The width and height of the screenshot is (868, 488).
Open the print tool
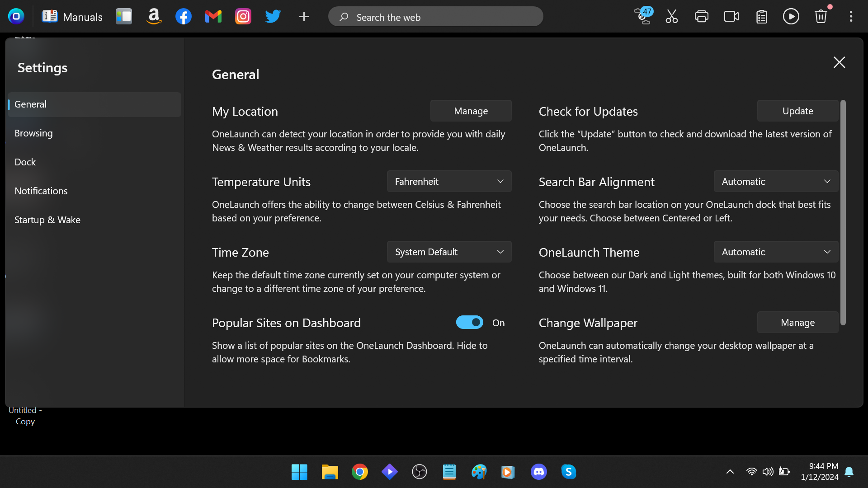[701, 16]
